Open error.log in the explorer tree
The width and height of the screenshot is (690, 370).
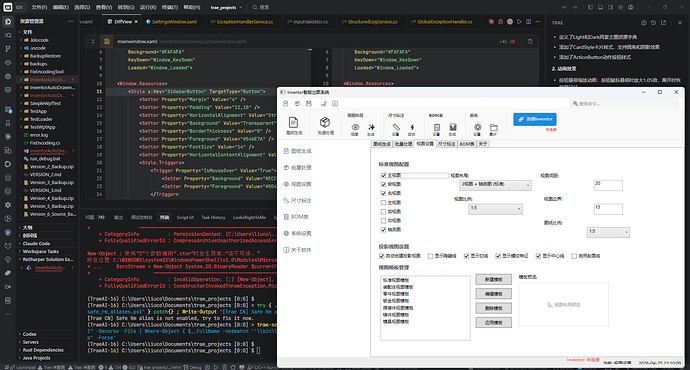tap(38, 135)
